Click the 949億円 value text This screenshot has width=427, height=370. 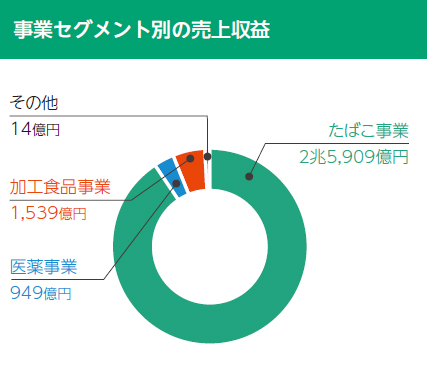pos(41,293)
